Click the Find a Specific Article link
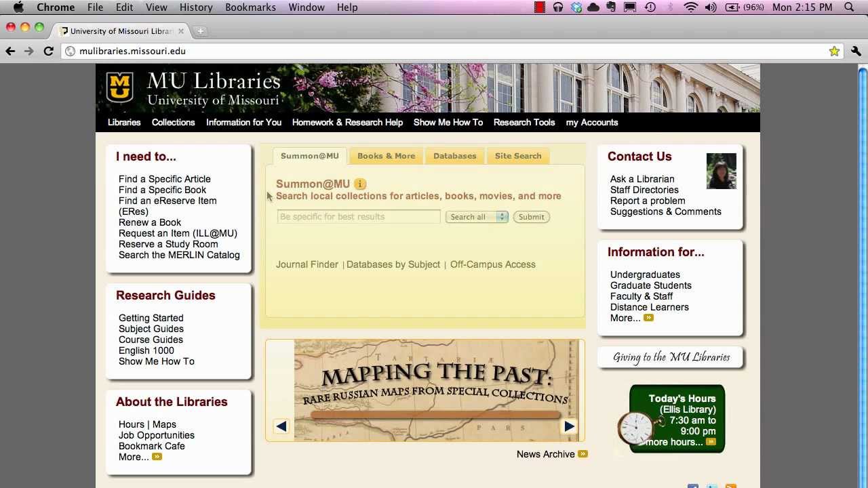868x488 pixels. (165, 179)
